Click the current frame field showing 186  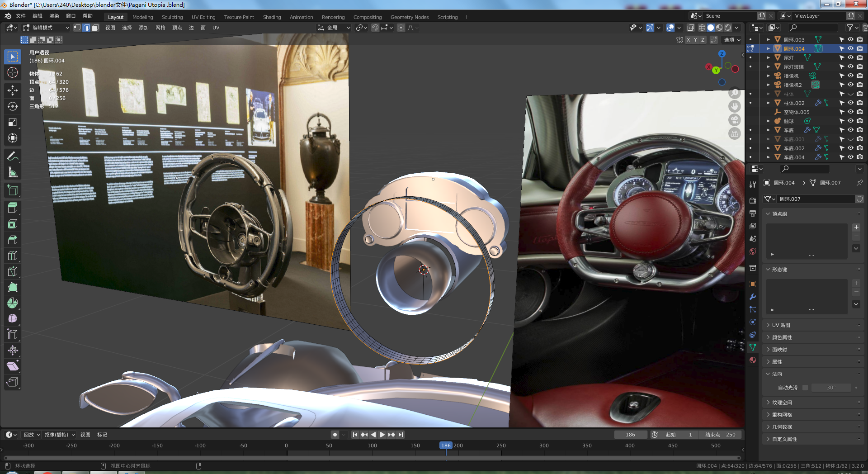(x=630, y=435)
